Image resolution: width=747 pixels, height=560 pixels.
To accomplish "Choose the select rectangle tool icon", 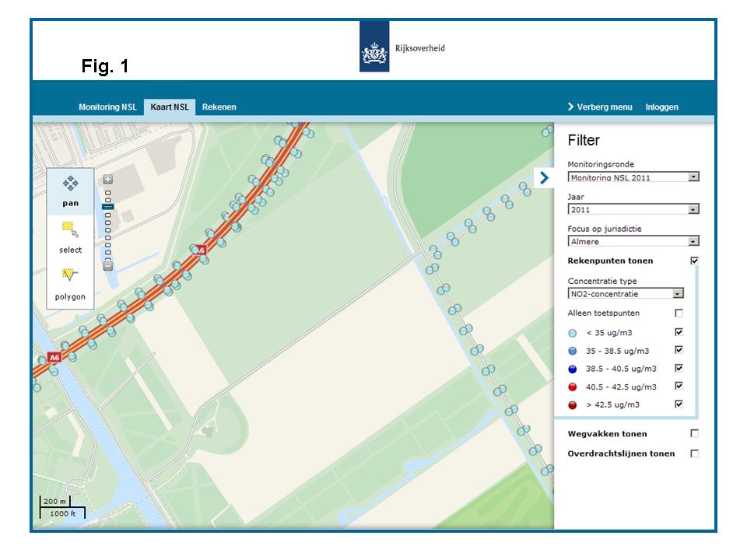I will (70, 229).
